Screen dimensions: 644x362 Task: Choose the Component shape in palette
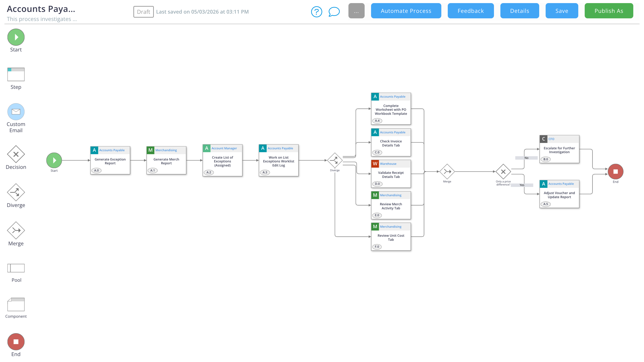pos(16,304)
